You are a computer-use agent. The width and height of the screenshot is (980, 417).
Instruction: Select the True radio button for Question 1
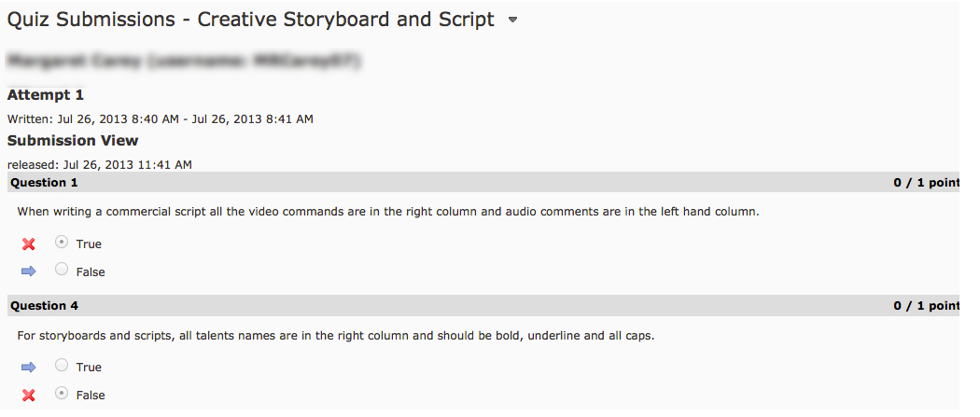pyautogui.click(x=62, y=243)
